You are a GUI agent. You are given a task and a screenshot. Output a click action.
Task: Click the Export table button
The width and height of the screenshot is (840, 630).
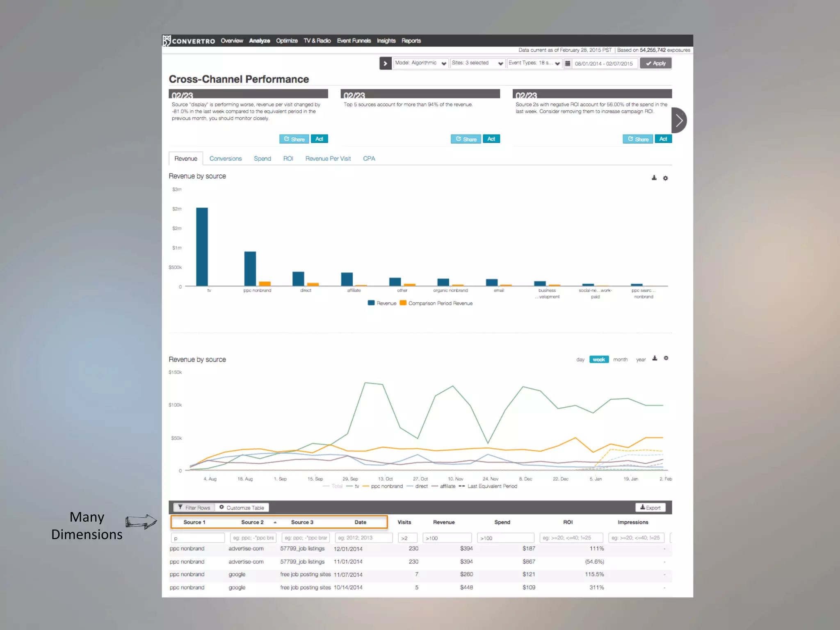click(x=650, y=508)
